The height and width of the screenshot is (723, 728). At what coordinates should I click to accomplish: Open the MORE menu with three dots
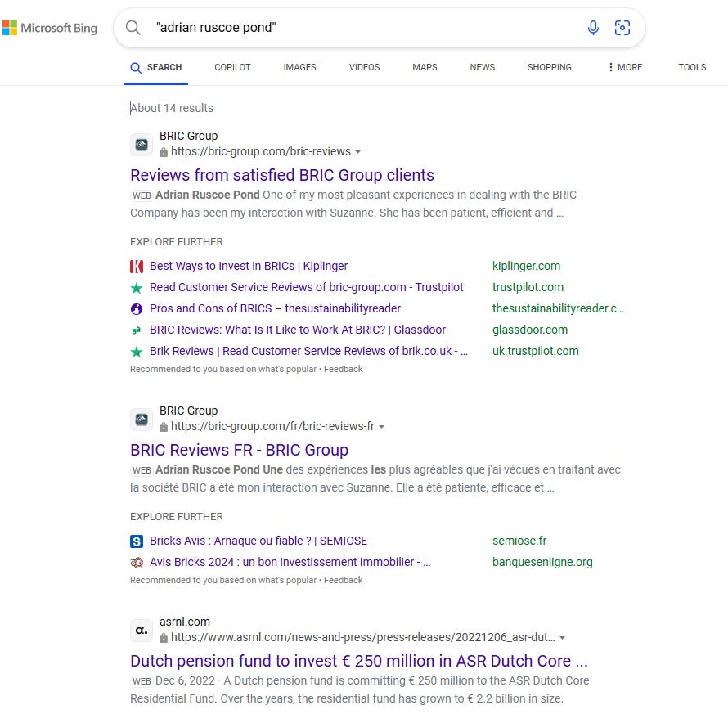625,67
